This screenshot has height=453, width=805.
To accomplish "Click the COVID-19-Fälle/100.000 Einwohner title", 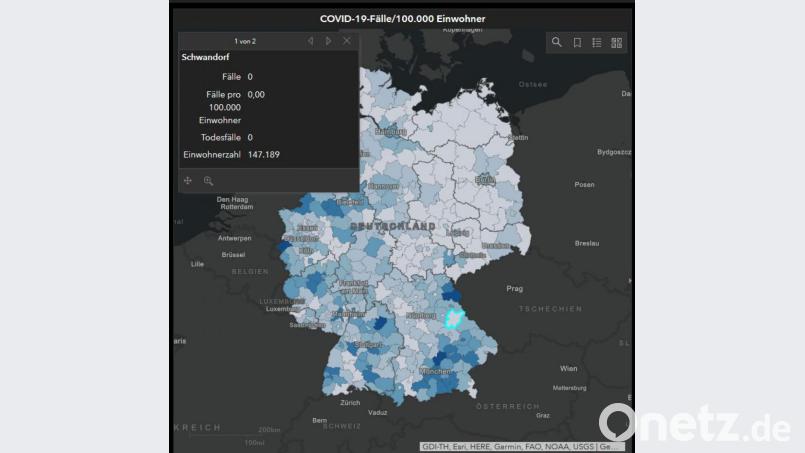I will pyautogui.click(x=402, y=19).
